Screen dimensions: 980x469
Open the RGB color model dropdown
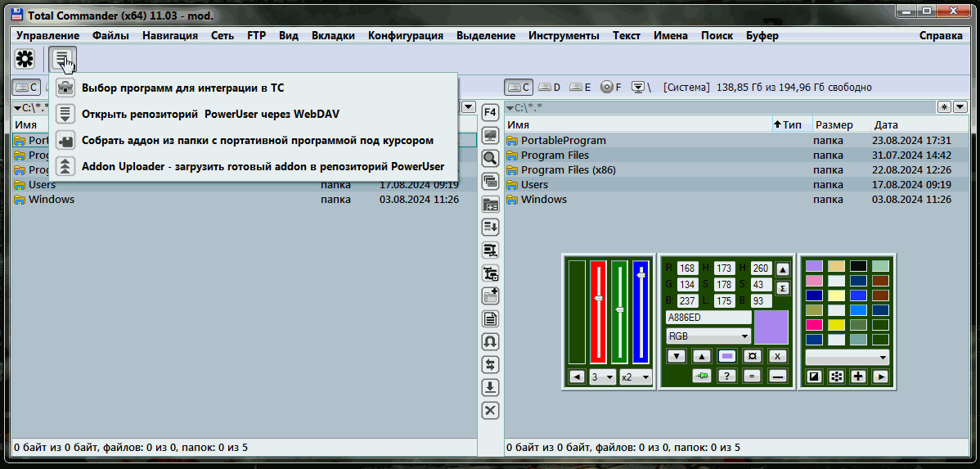click(708, 336)
